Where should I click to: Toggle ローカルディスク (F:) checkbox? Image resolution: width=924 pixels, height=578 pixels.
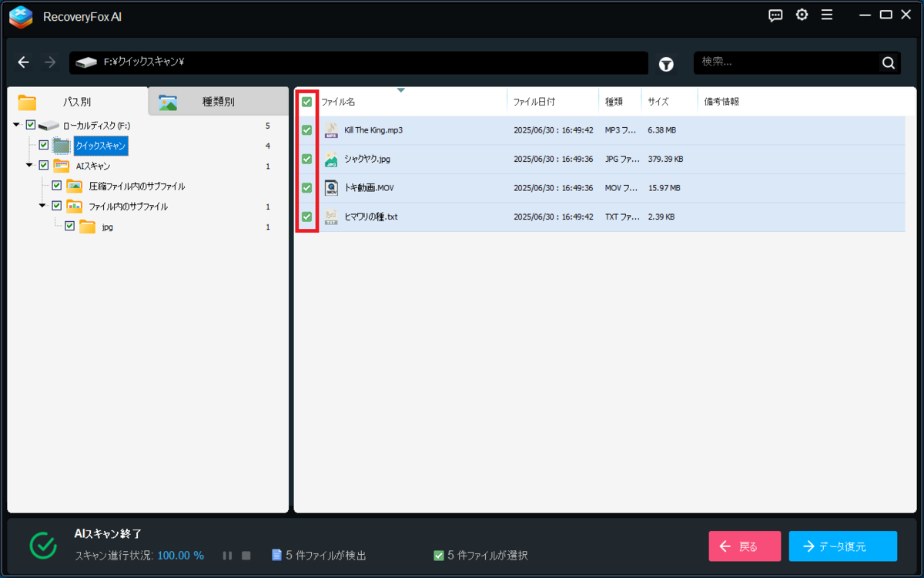coord(31,125)
